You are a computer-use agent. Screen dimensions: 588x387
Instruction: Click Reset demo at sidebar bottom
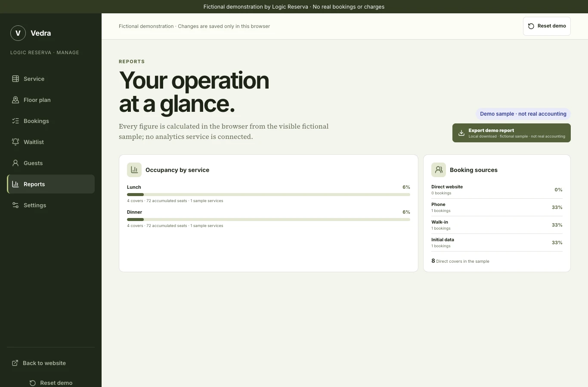(x=51, y=383)
